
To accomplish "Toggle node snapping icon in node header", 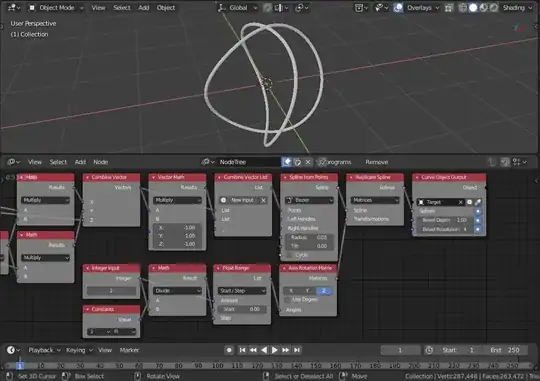I will 505,162.
